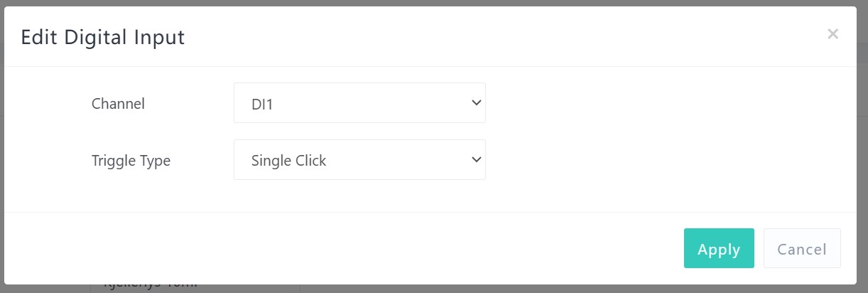The height and width of the screenshot is (293, 868).
Task: Click the dimmed backdrop right of the dialog
Action: [x=862, y=142]
